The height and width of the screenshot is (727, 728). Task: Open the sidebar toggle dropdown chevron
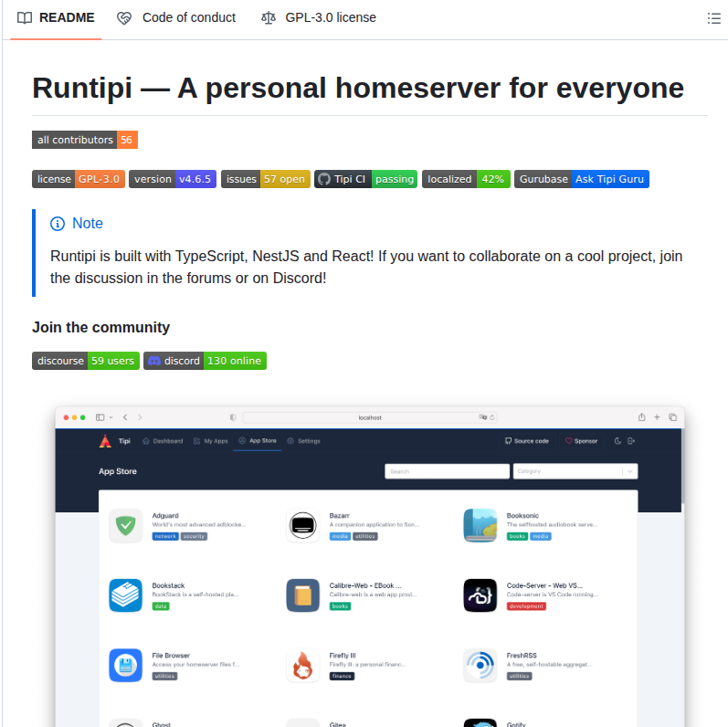(111, 417)
